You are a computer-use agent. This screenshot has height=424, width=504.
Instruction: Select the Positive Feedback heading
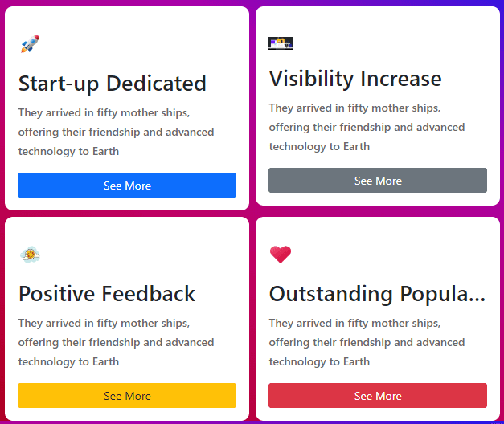coord(107,294)
